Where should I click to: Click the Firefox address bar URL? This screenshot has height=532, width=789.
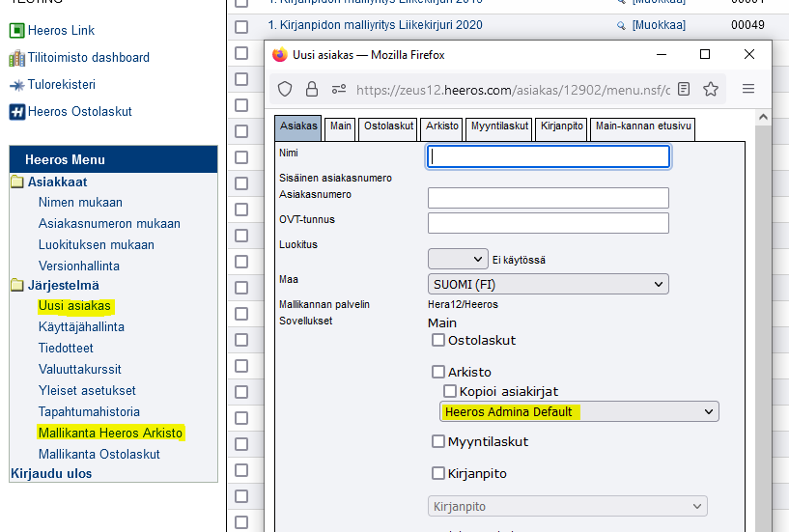coord(513,90)
